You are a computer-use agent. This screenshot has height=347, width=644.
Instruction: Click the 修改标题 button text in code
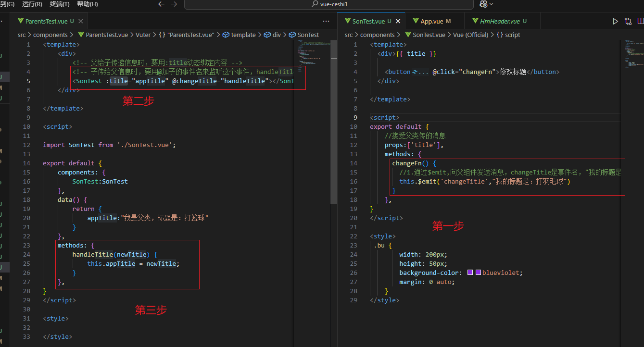(x=513, y=72)
